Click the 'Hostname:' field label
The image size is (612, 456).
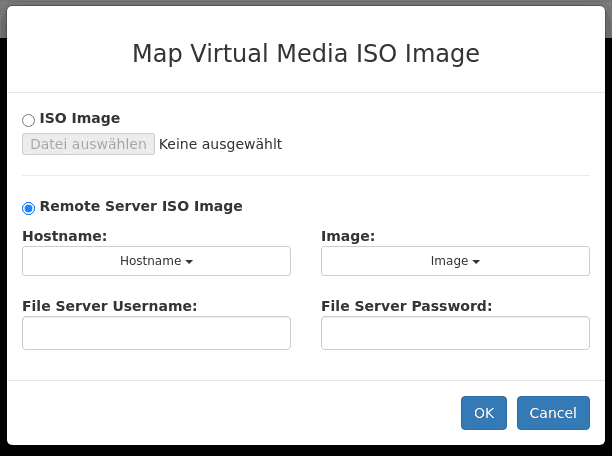[x=64, y=236]
